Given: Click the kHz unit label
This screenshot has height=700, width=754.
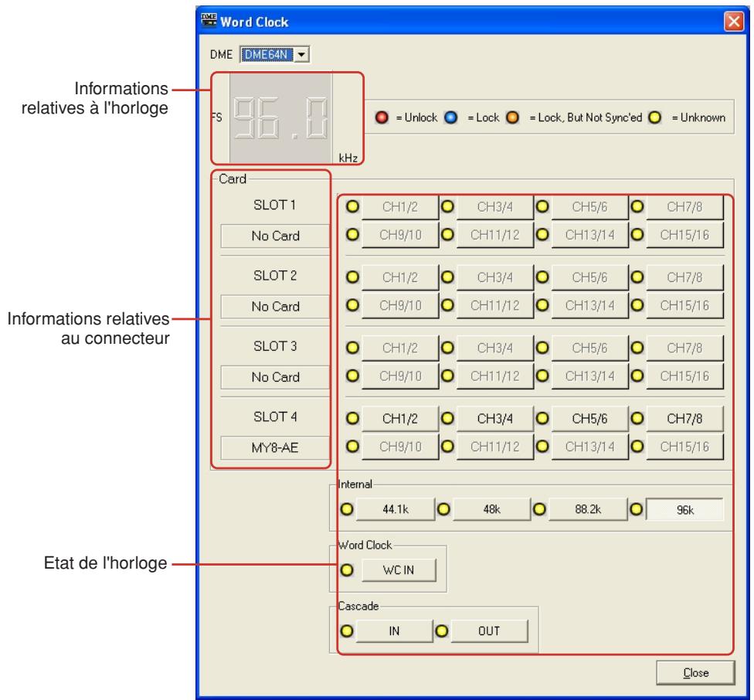Looking at the screenshot, I should 348,158.
